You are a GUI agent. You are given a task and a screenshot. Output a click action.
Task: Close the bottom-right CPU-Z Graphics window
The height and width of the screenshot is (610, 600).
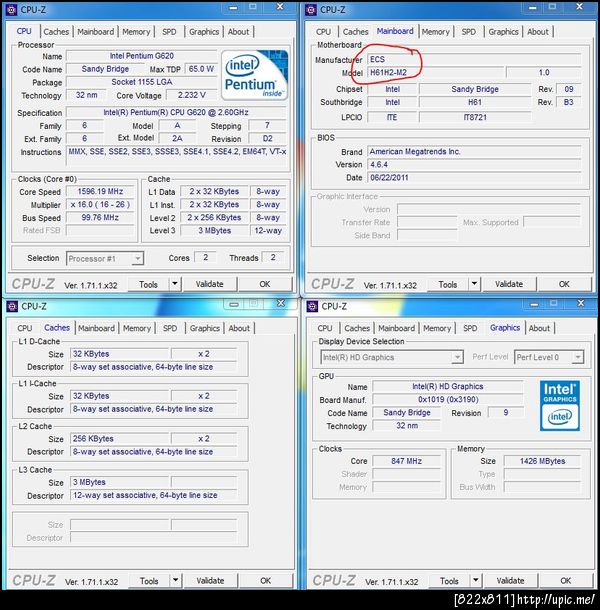point(581,303)
